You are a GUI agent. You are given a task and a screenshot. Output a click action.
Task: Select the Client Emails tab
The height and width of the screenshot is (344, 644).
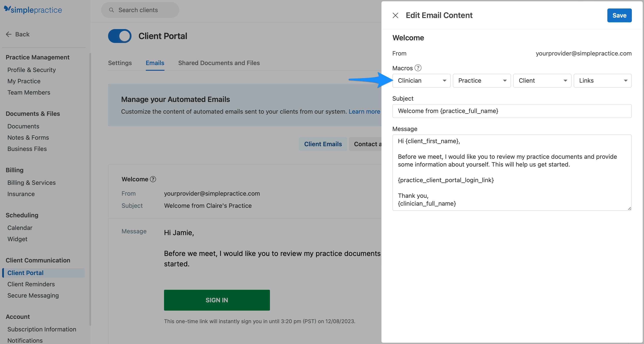click(x=323, y=144)
